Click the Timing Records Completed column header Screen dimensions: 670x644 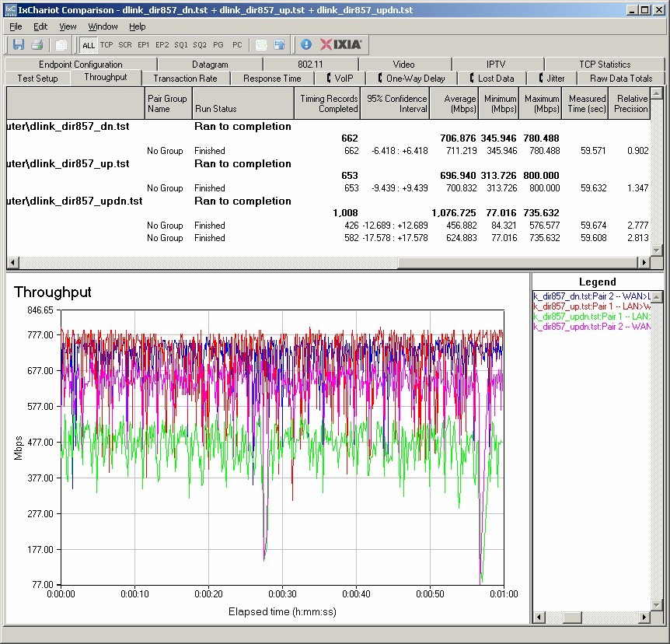[327, 103]
